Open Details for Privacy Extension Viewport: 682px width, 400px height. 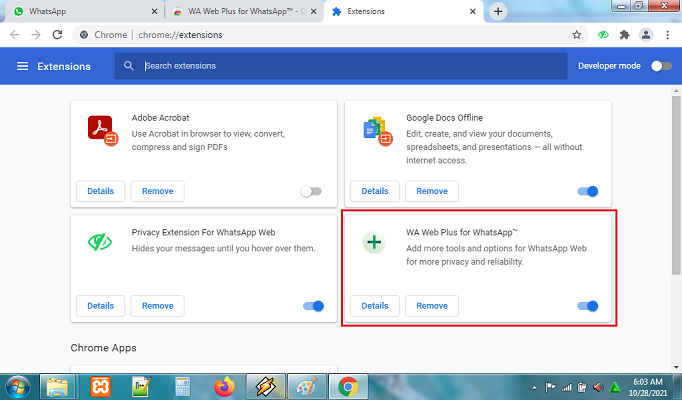[x=100, y=306]
